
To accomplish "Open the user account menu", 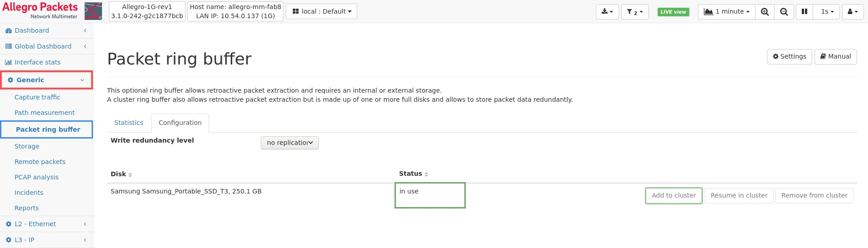I will (853, 12).
